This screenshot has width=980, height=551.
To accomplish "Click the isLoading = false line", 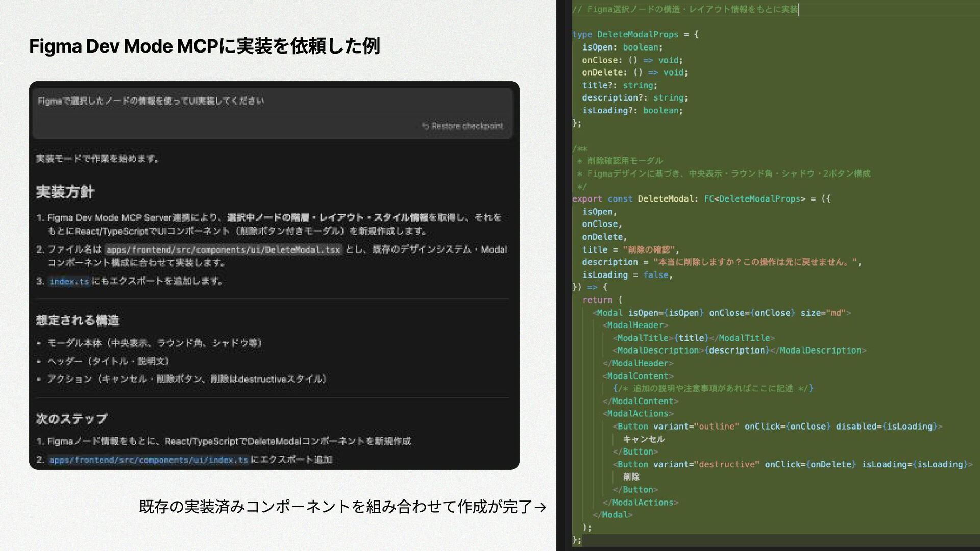I will (x=627, y=274).
